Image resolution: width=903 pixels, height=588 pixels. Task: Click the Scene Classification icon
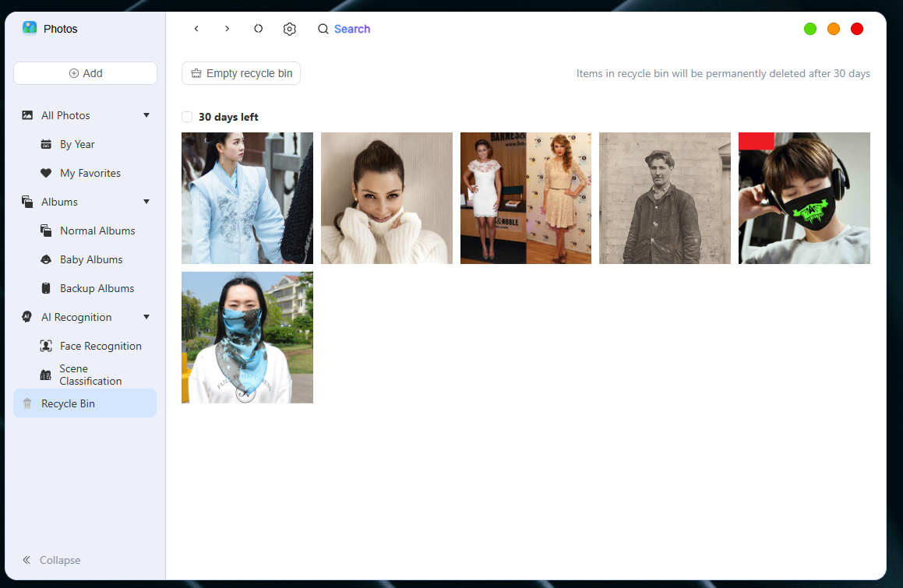coord(45,375)
